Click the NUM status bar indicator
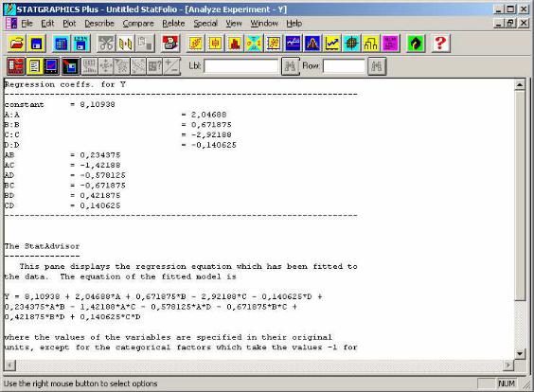Viewport: 534px width, 392px height. (507, 383)
